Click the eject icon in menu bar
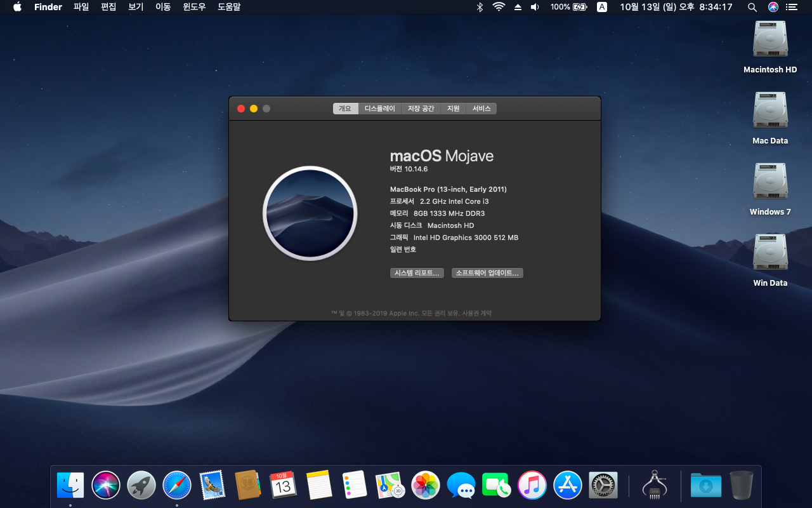This screenshot has width=812, height=508. coord(518,7)
